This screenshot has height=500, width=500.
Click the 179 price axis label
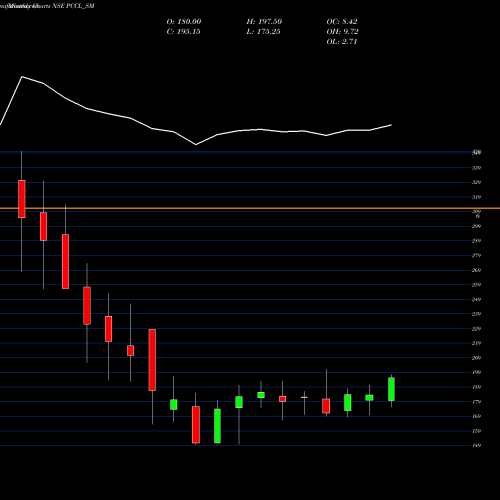[x=476, y=402]
